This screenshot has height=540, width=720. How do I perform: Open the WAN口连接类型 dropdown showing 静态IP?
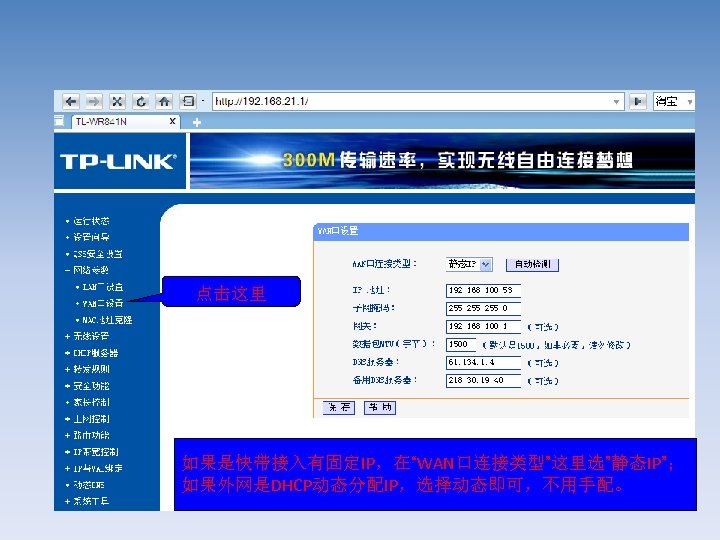(469, 264)
